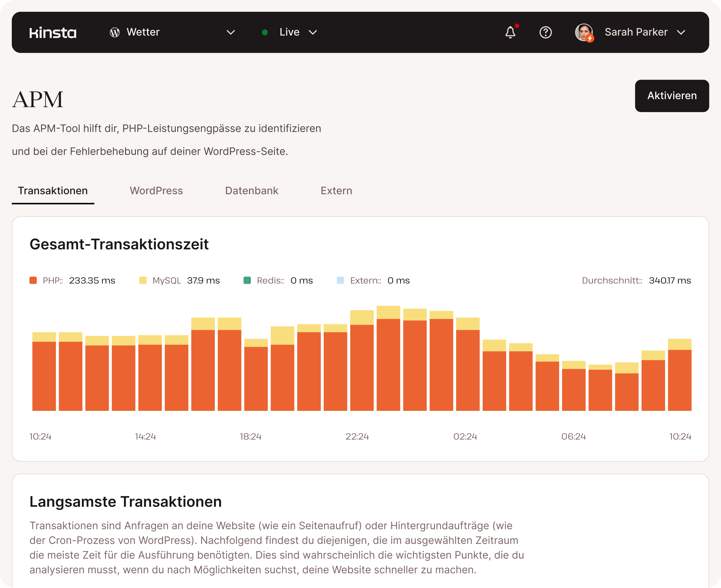Image resolution: width=721 pixels, height=588 pixels.
Task: Click the Kinsta logo
Action: pos(53,33)
